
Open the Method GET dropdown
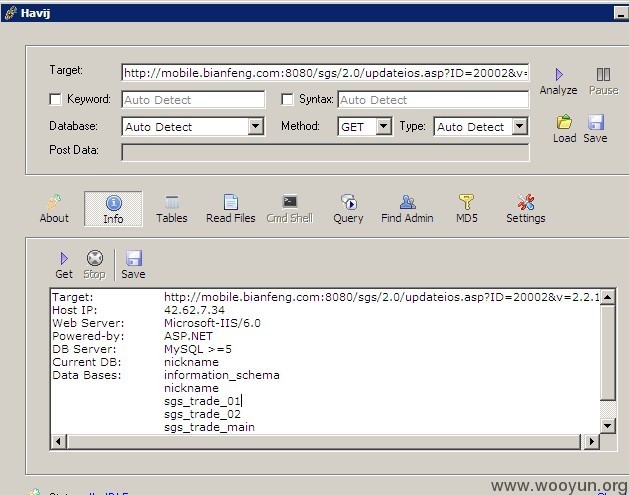tap(383, 127)
